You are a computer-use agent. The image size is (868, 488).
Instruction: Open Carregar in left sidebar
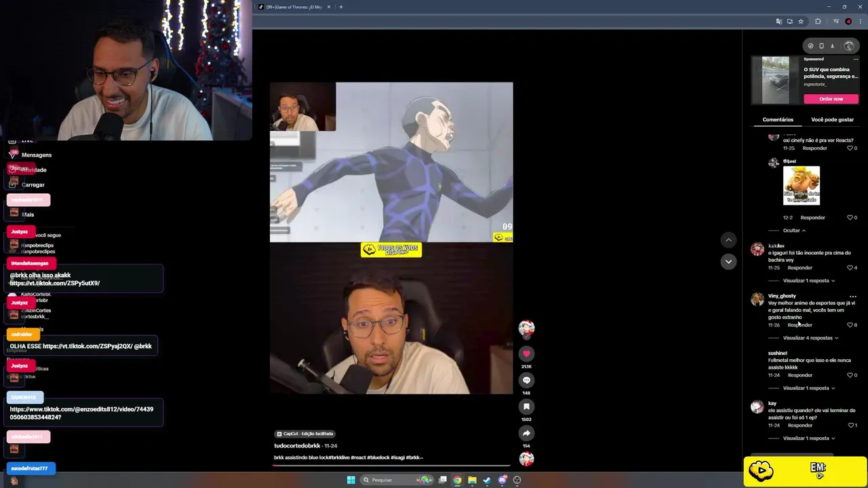33,185
